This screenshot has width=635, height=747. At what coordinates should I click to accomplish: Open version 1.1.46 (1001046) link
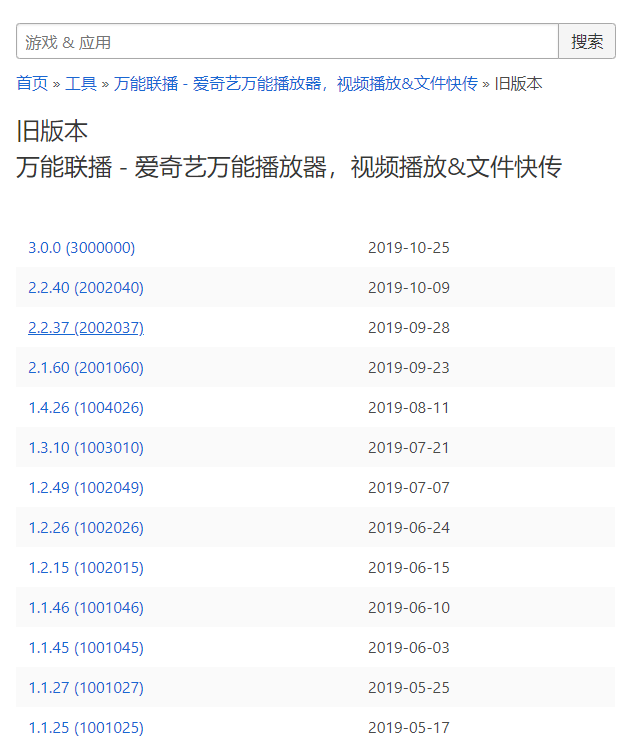(x=86, y=608)
